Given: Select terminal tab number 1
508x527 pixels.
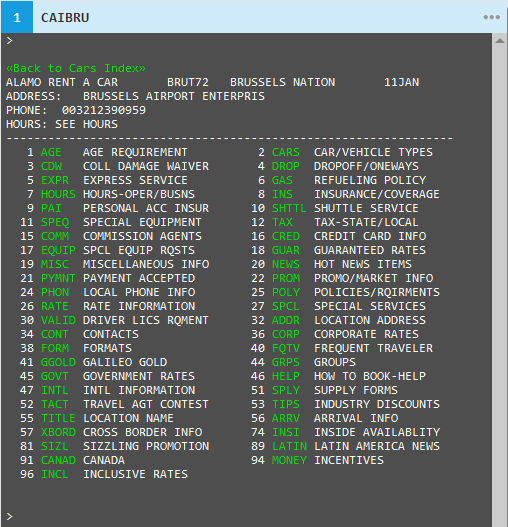Looking at the screenshot, I should pyautogui.click(x=17, y=17).
